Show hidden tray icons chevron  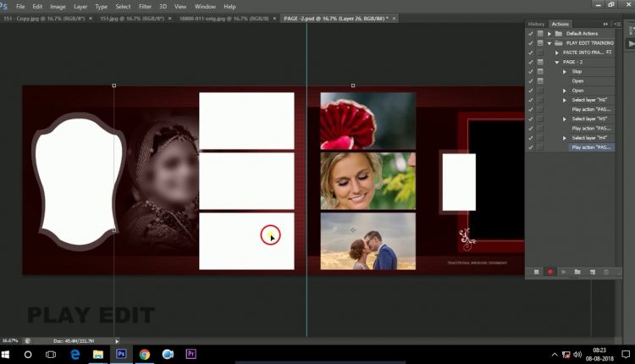coord(555,355)
